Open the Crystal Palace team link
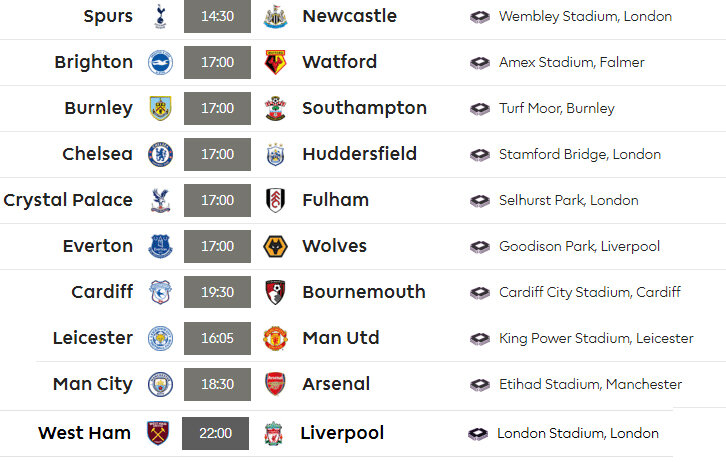The image size is (726, 462). pyautogui.click(x=68, y=200)
